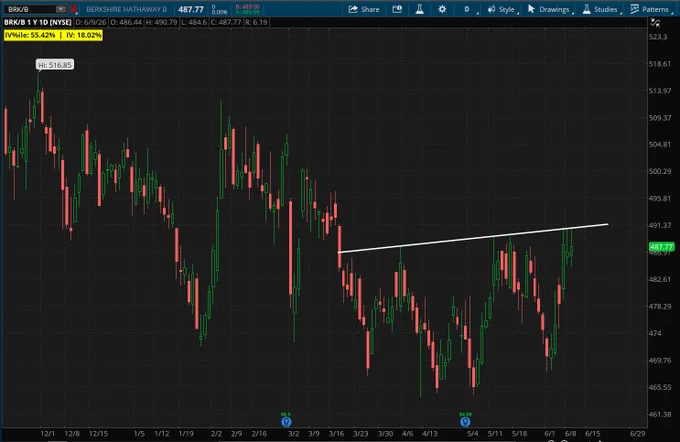Open the symbol selector dropdown arrow
The height and width of the screenshot is (442, 680).
coord(61,9)
